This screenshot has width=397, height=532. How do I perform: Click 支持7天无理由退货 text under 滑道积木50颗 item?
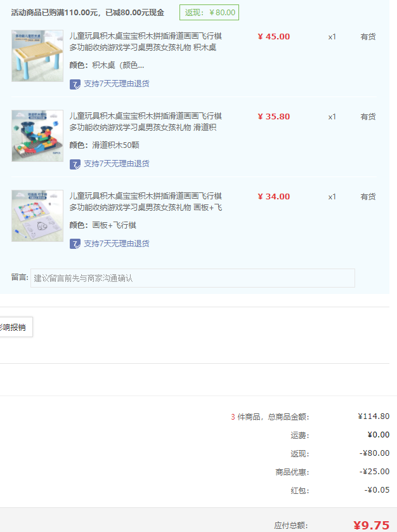coord(117,164)
